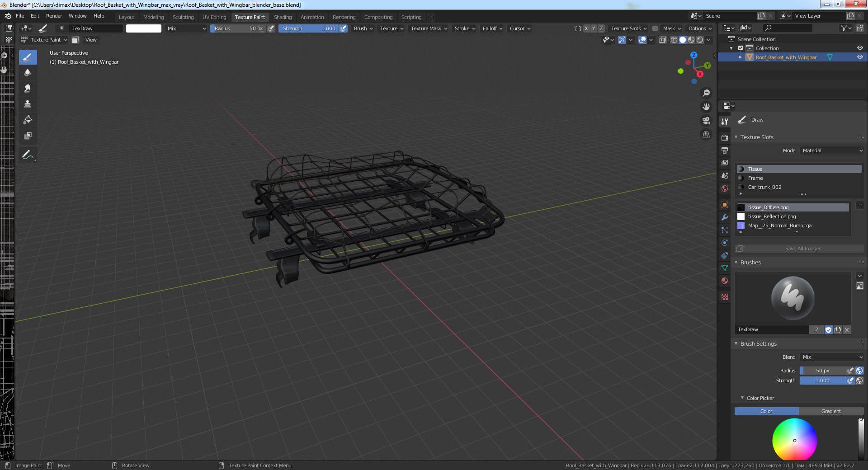This screenshot has width=868, height=470.
Task: Open the Texture Slots header dropdown
Action: click(628, 28)
